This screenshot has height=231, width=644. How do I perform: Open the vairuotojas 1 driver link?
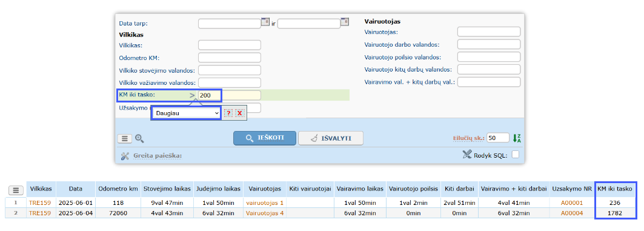(265, 203)
